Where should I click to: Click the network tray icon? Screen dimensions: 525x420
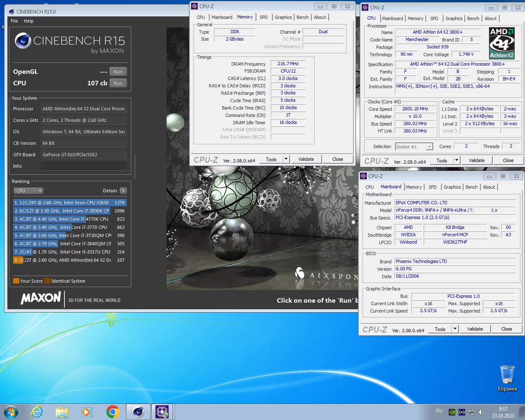472,412
